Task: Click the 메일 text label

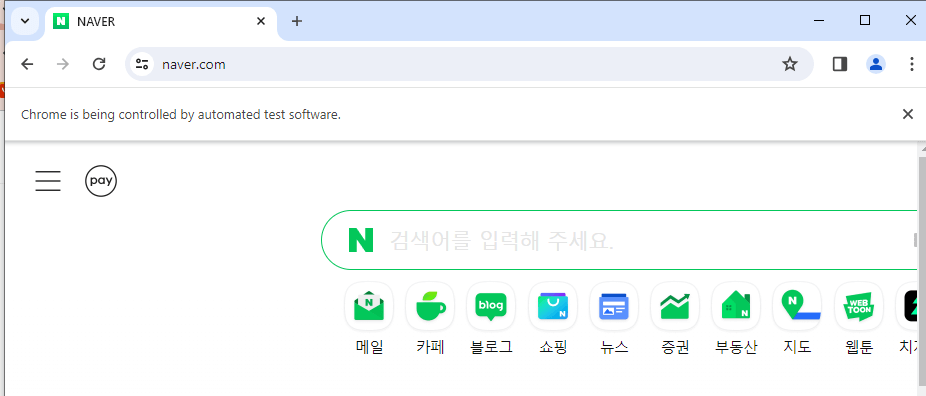Action: tap(369, 348)
